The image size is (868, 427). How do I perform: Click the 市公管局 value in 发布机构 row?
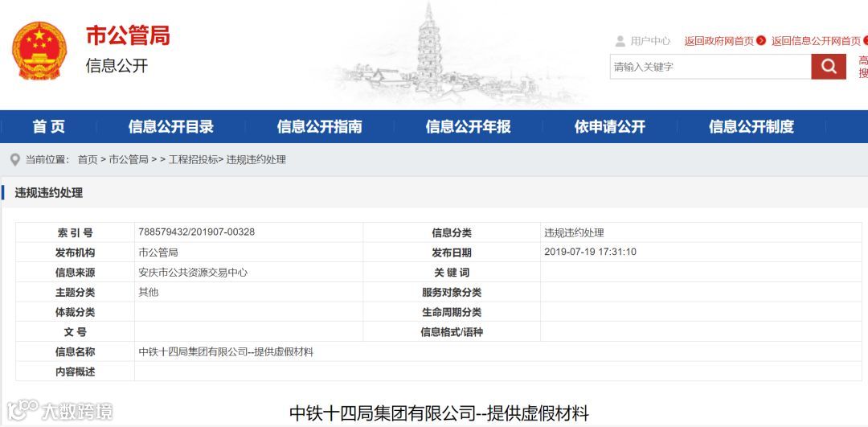click(158, 253)
